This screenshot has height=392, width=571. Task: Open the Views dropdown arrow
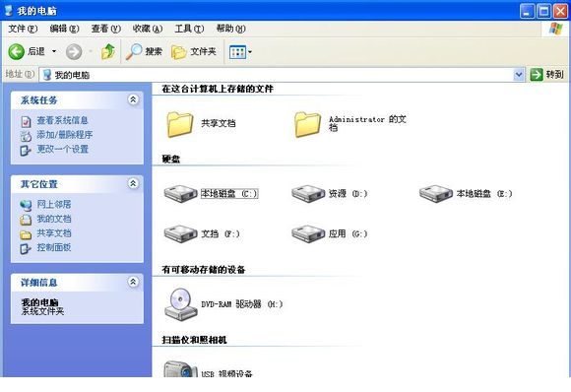[x=250, y=52]
